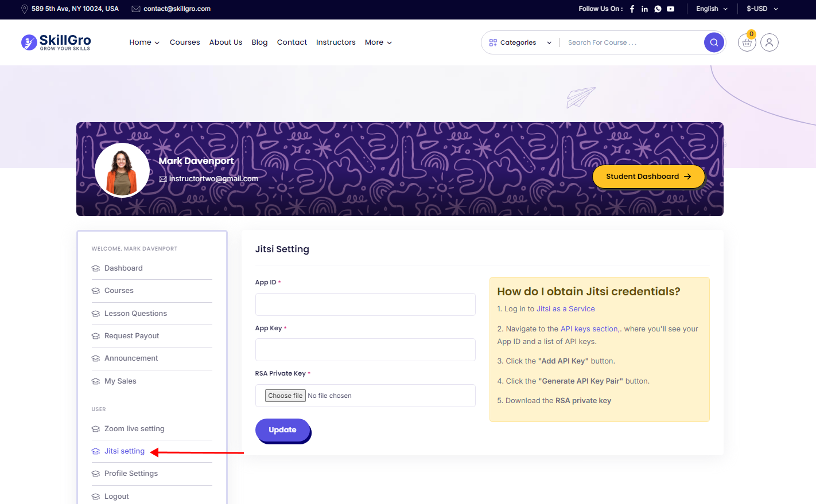
Task: Select Jitsi setting in sidebar
Action: pos(124,451)
